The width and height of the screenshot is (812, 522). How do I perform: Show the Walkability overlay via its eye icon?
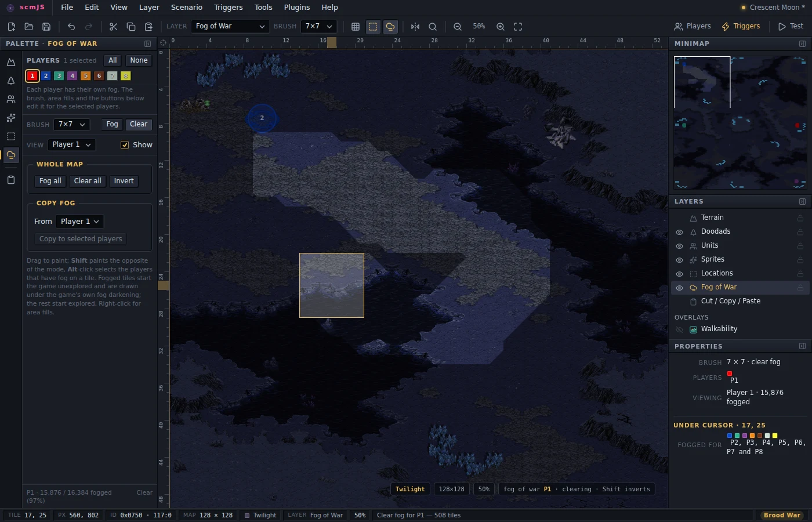pyautogui.click(x=679, y=329)
